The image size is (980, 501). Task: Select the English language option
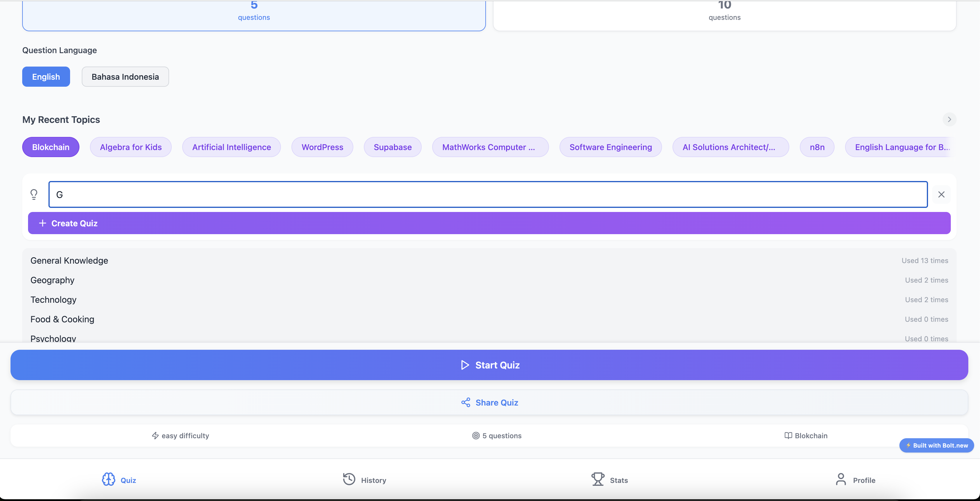coord(46,77)
